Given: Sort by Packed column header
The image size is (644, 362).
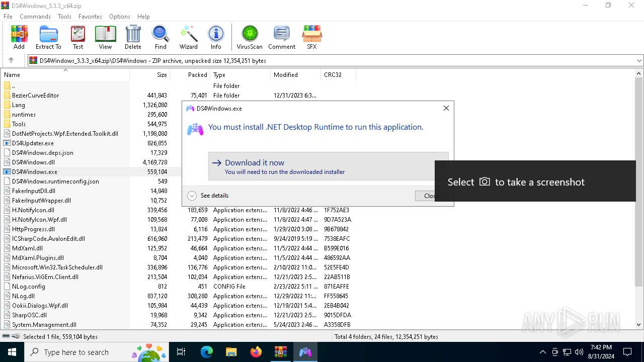Looking at the screenshot, I should tap(190, 74).
